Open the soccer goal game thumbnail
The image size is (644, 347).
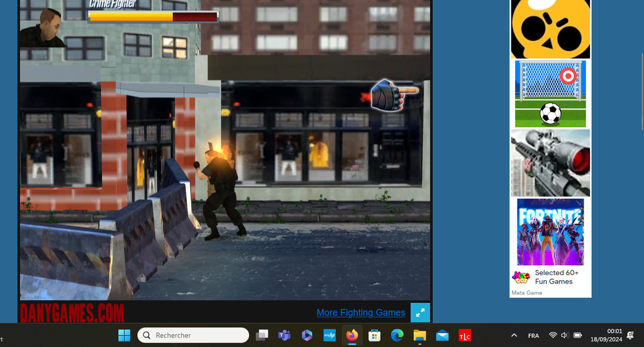tap(550, 94)
